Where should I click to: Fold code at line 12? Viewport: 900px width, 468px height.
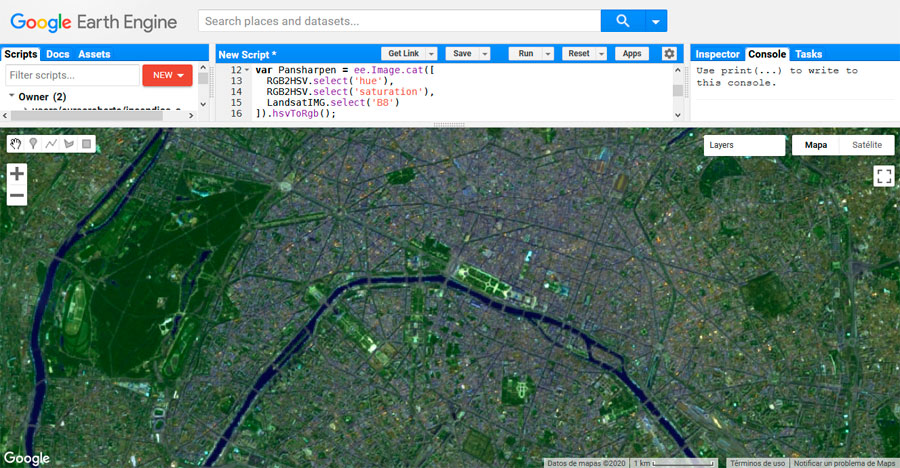click(247, 70)
